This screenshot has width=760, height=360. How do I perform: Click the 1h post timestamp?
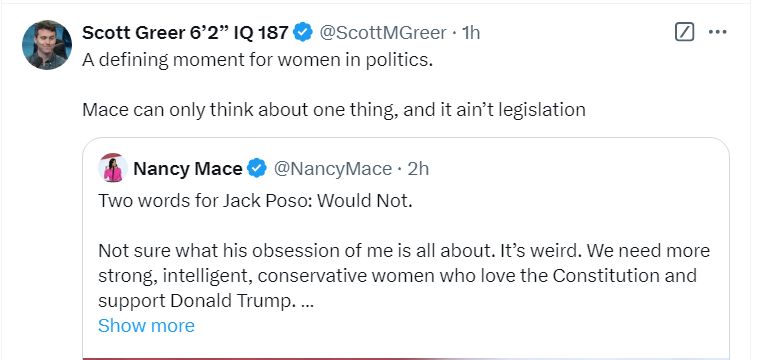tap(471, 32)
